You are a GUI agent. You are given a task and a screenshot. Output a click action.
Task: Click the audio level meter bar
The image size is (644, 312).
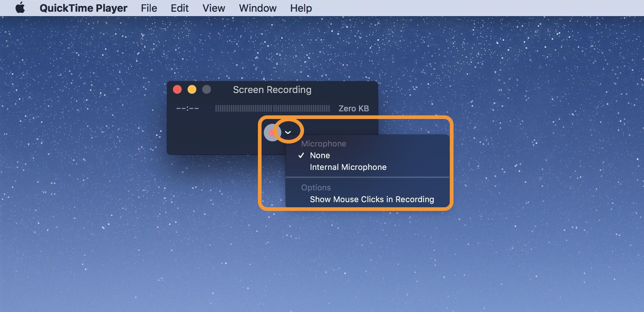pyautogui.click(x=272, y=108)
